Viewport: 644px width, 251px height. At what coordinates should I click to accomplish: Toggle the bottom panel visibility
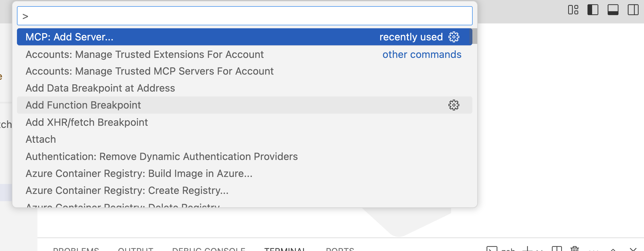(613, 10)
